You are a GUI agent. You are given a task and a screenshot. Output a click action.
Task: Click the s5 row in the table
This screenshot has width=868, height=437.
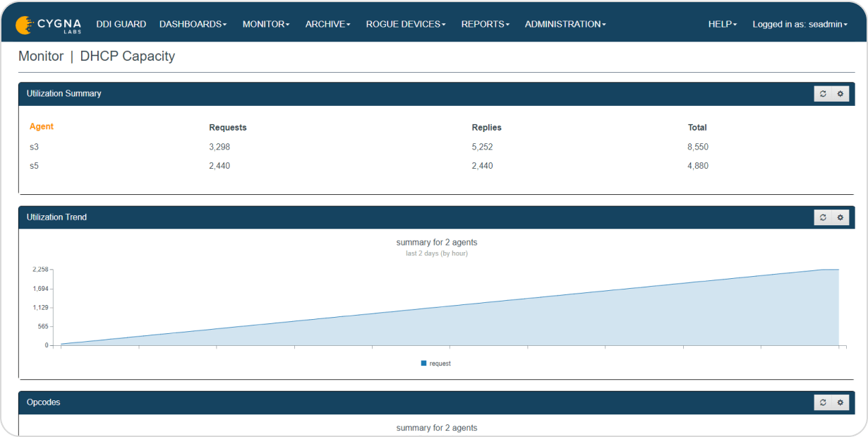[x=34, y=165]
